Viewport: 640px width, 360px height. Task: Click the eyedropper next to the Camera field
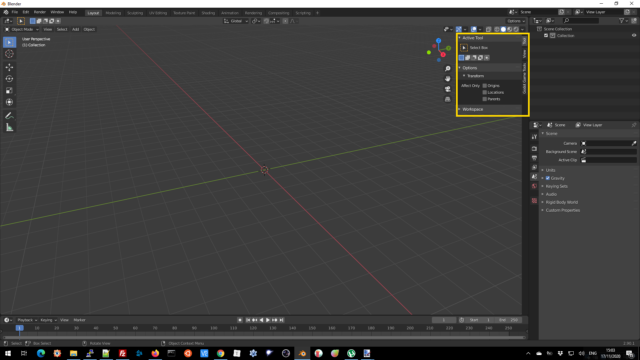[634, 143]
